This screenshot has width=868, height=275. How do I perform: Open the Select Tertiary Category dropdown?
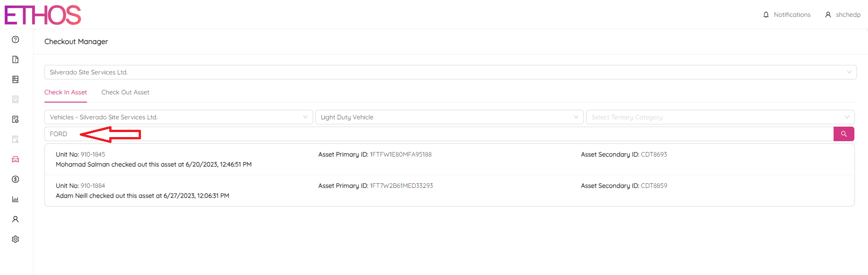click(x=720, y=117)
